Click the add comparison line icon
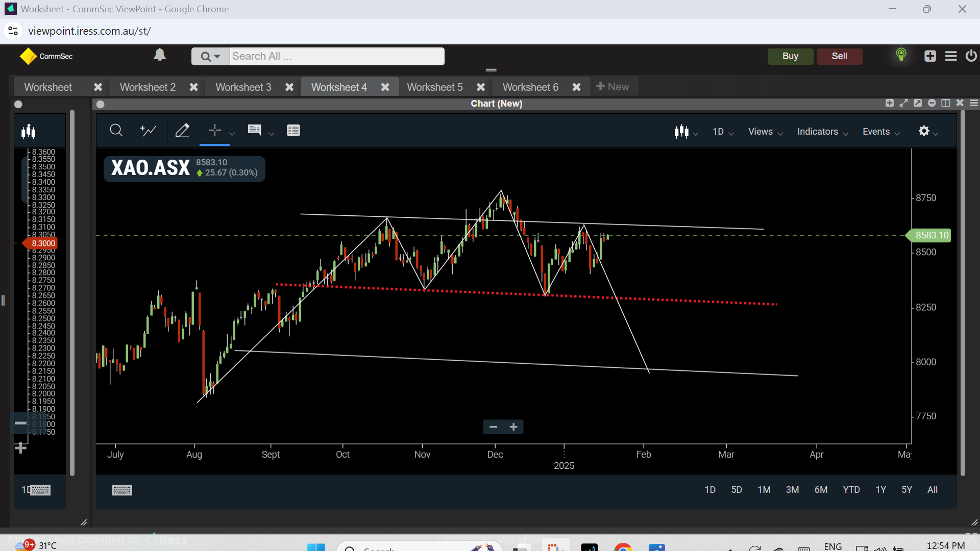The width and height of the screenshot is (980, 551). point(148,130)
